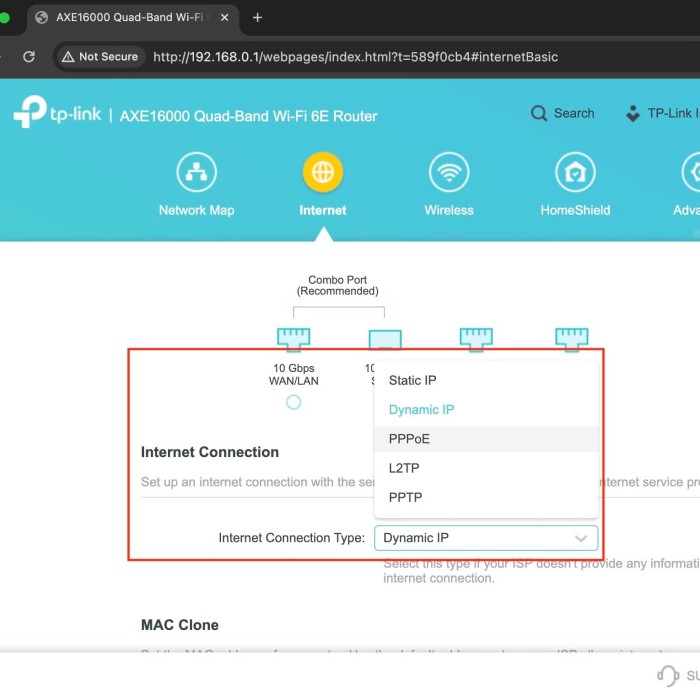Click the Internet Connection heading
This screenshot has height=700, width=700.
click(210, 452)
